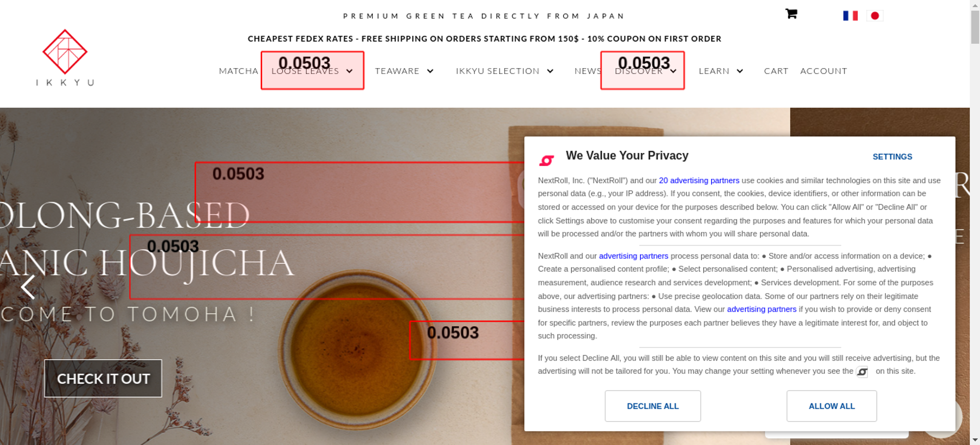
Task: Expand the Ikkyu Selection dropdown
Action: [x=550, y=71]
